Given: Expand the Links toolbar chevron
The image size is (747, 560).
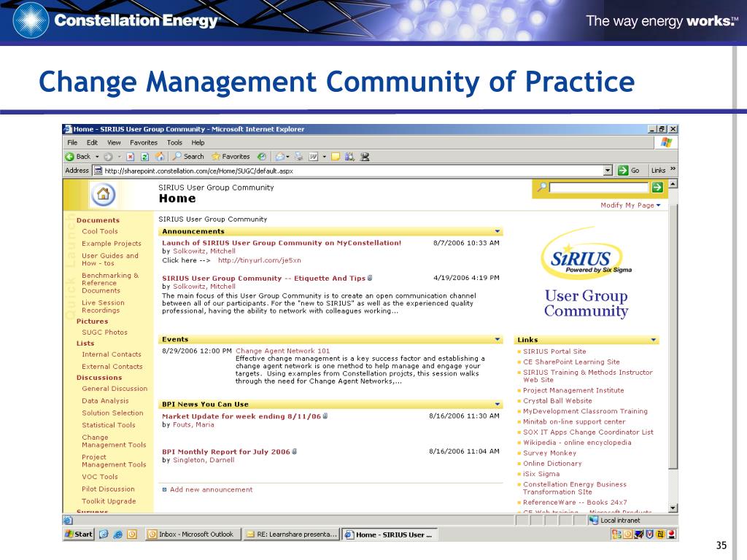Looking at the screenshot, I should (673, 169).
